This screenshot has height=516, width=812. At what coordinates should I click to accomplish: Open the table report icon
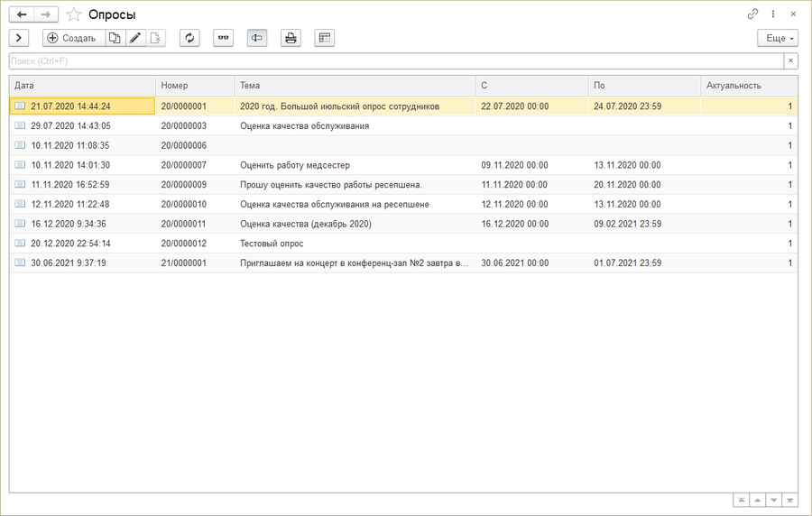325,38
